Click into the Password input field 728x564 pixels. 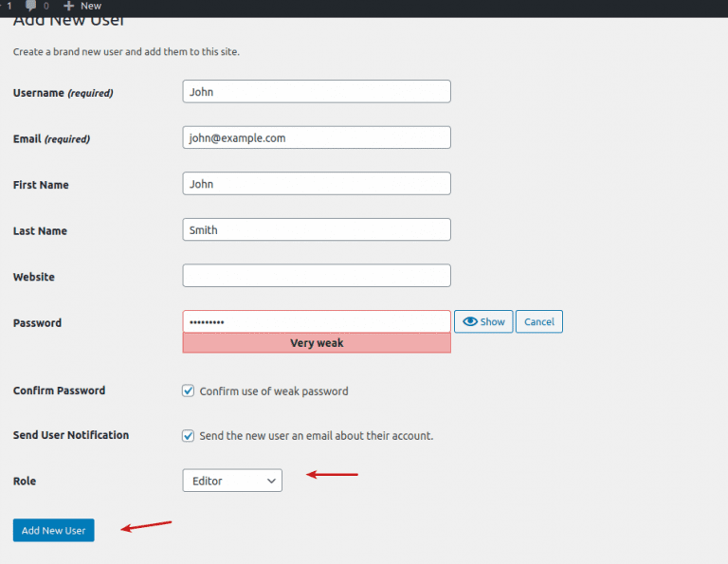[x=317, y=321]
